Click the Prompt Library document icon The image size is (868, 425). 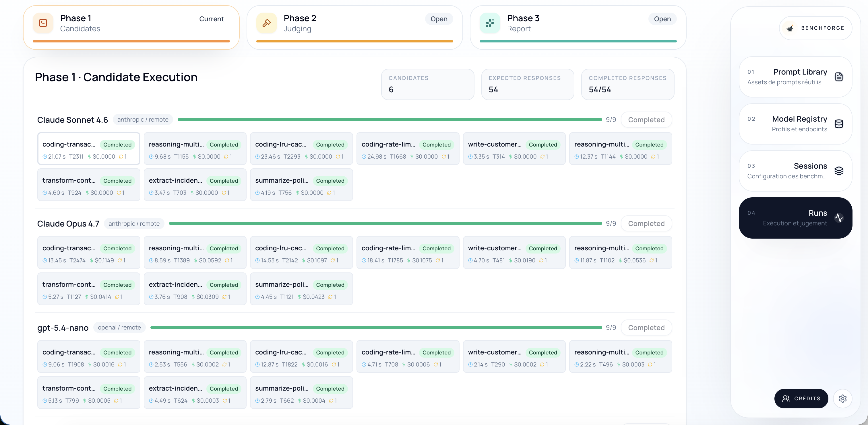pyautogui.click(x=839, y=77)
